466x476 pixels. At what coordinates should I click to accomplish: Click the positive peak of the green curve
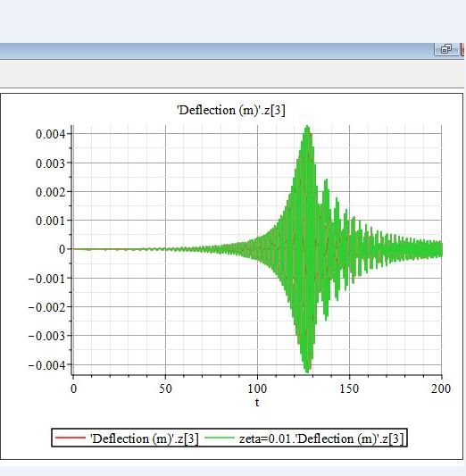[x=307, y=127]
